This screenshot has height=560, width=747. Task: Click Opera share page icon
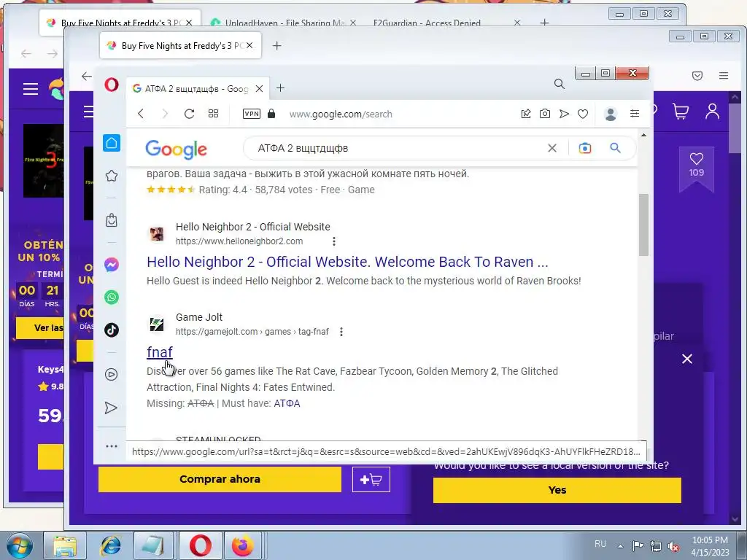[x=526, y=114]
